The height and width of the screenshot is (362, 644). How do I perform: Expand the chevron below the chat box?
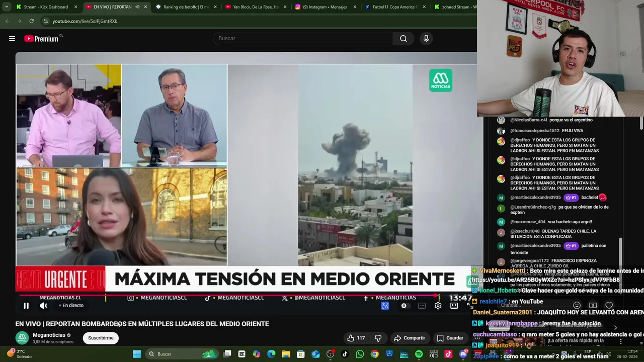coord(615,328)
